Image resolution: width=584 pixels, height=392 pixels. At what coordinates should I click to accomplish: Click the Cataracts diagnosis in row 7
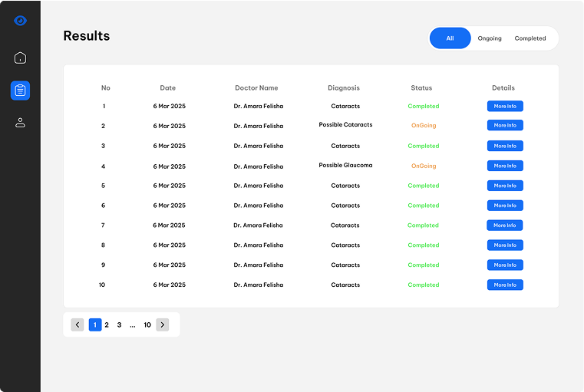pyautogui.click(x=345, y=226)
